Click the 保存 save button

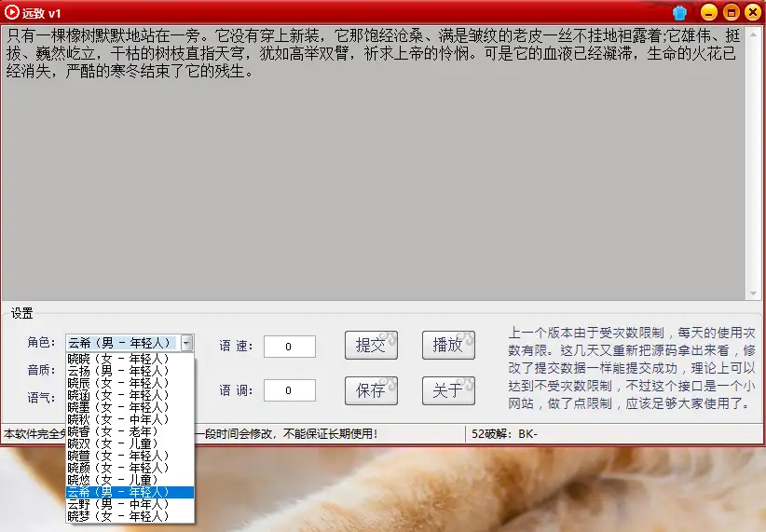tap(371, 390)
